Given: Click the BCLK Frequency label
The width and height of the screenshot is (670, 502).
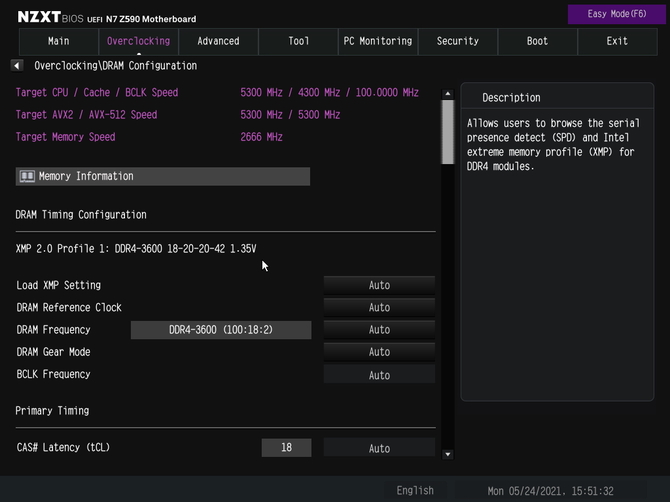Looking at the screenshot, I should (53, 374).
